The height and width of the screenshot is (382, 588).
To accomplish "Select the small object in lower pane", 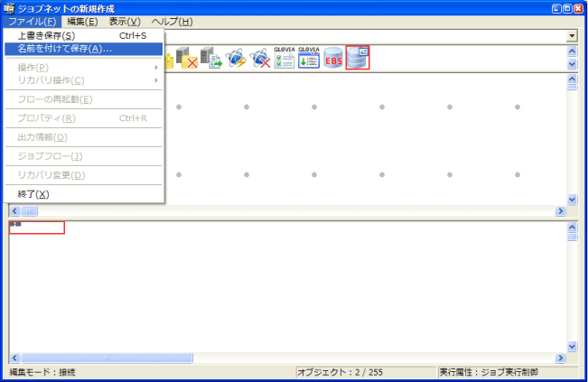I will point(15,224).
